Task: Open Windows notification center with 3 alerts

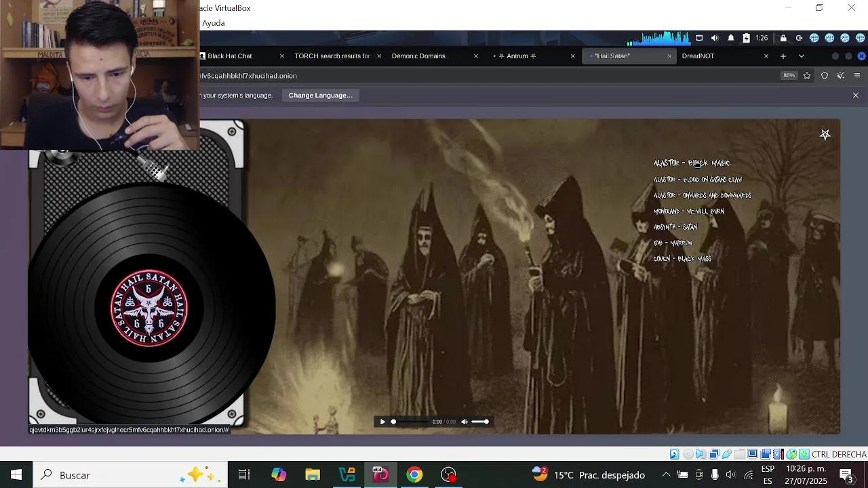Action: point(846,475)
